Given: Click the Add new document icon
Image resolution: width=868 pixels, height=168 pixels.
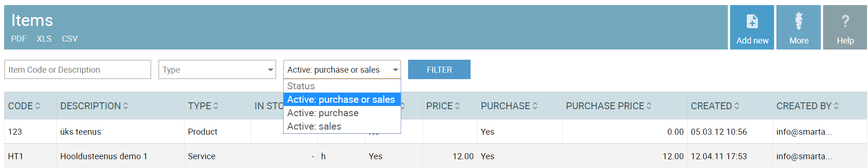Looking at the screenshot, I should [752, 22].
